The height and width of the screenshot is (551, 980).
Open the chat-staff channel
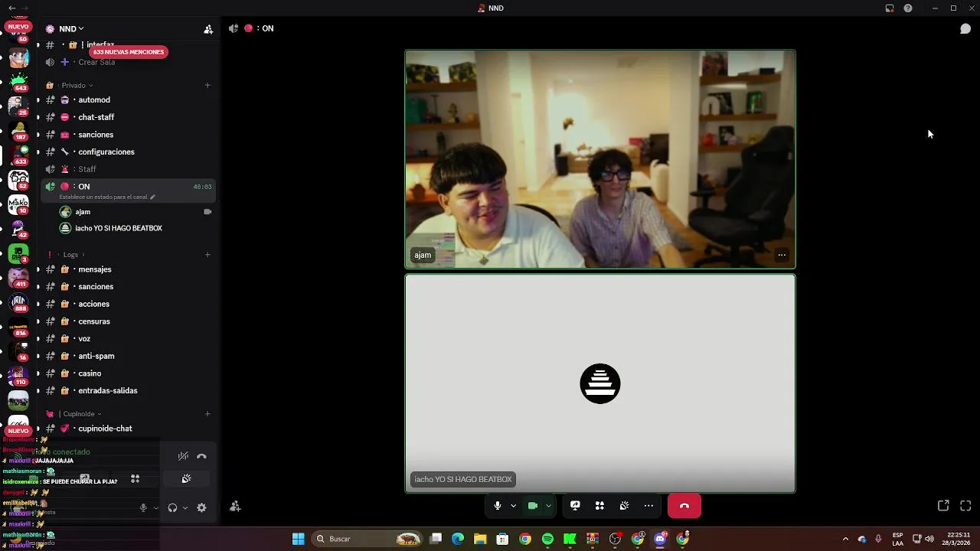tap(96, 117)
